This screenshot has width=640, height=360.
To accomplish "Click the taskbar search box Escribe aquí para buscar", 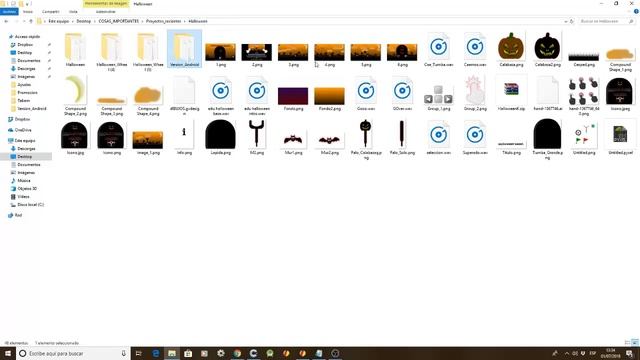I will (x=73, y=353).
